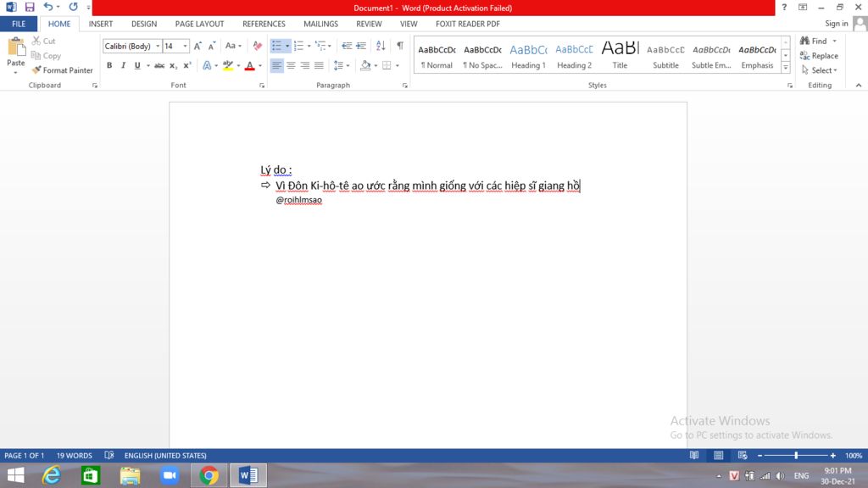Click the Redo/Repeat typing icon
This screenshot has height=488, width=868.
73,7
